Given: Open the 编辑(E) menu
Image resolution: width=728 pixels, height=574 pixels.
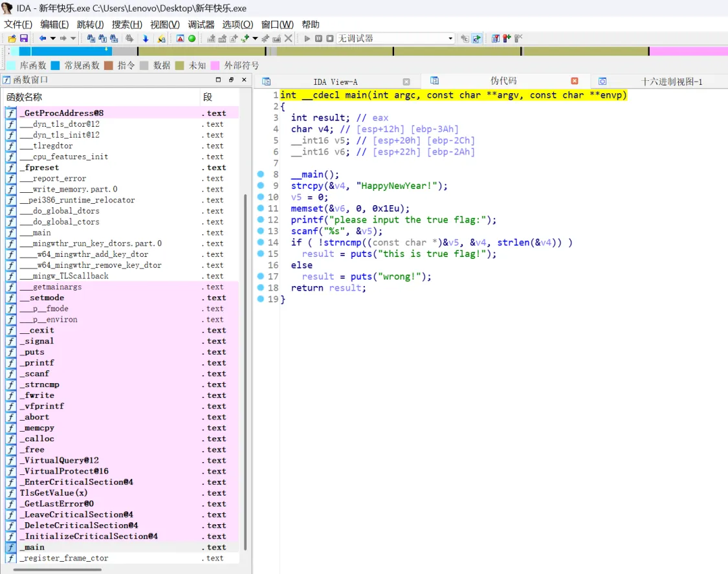Looking at the screenshot, I should (55, 25).
